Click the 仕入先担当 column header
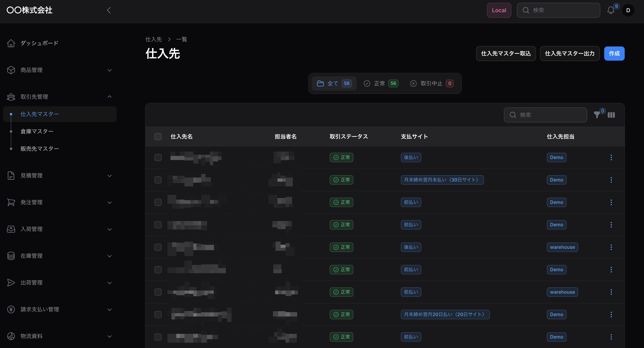 [x=560, y=137]
